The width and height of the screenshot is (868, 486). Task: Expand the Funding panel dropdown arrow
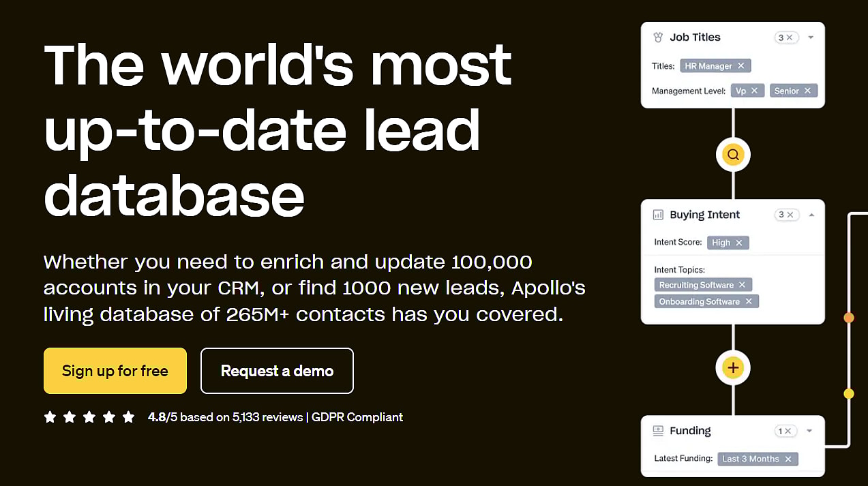pos(809,431)
